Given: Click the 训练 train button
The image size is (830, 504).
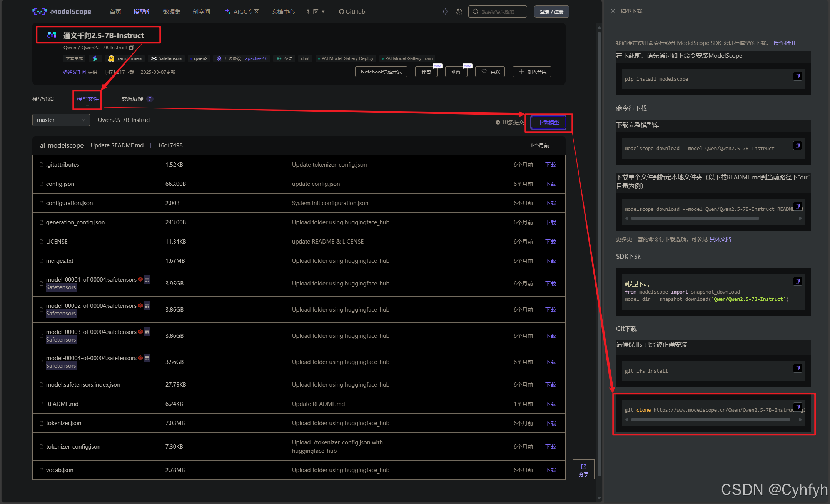Looking at the screenshot, I should tap(456, 72).
